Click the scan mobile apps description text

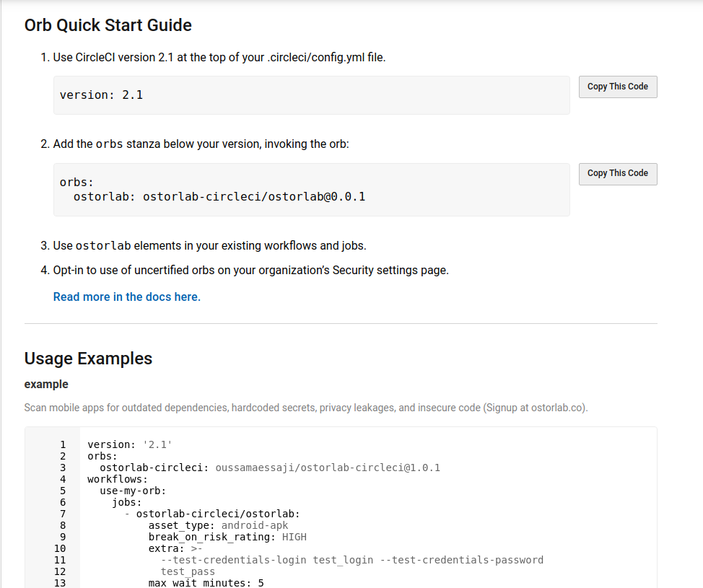(x=306, y=408)
